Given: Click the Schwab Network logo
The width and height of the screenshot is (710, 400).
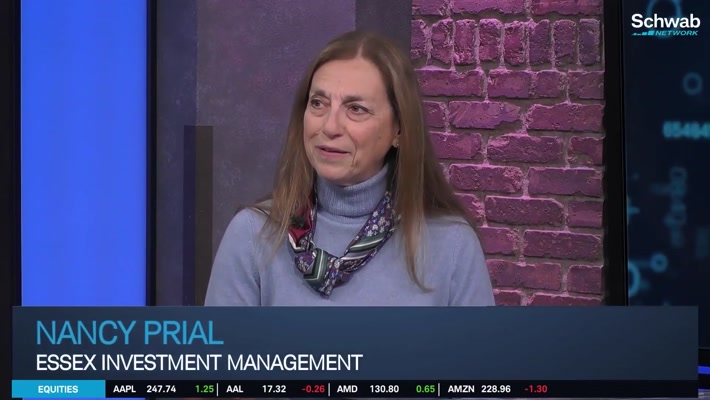Looking at the screenshot, I should pos(665,24).
